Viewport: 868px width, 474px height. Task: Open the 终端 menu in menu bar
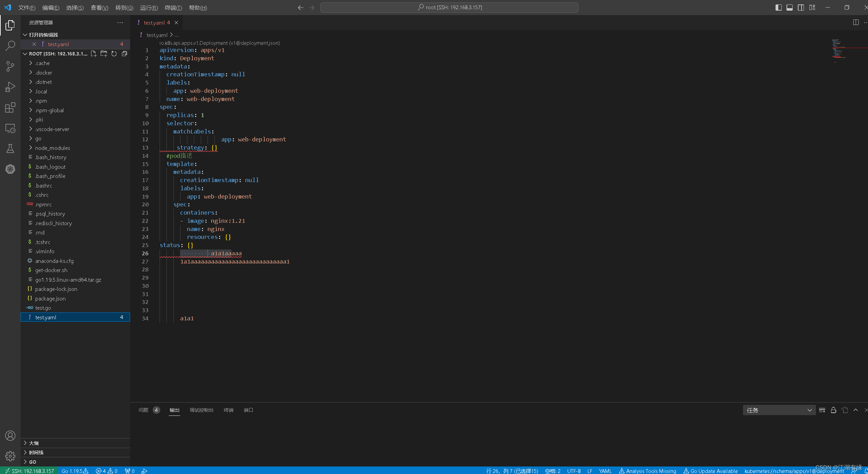pos(173,8)
